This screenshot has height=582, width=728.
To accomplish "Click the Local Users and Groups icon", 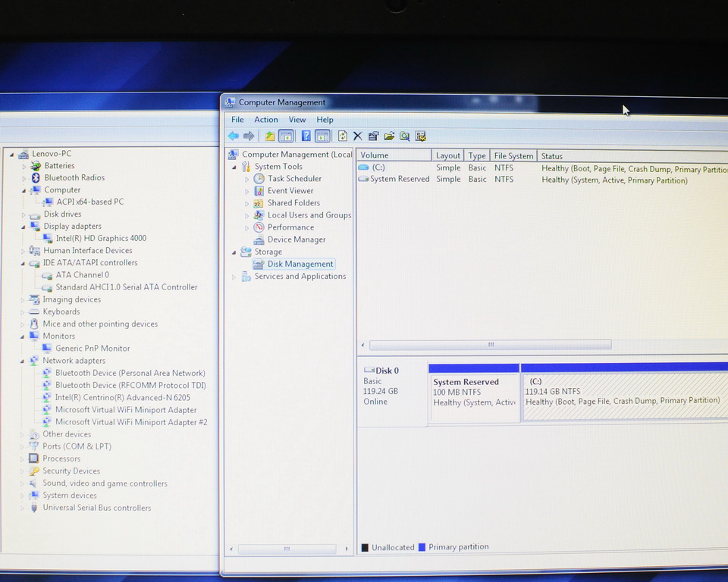I will coord(259,215).
